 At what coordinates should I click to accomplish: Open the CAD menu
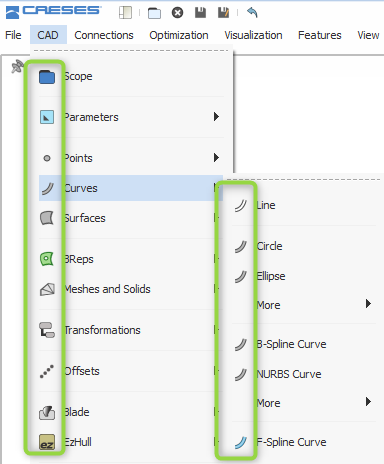[x=48, y=35]
